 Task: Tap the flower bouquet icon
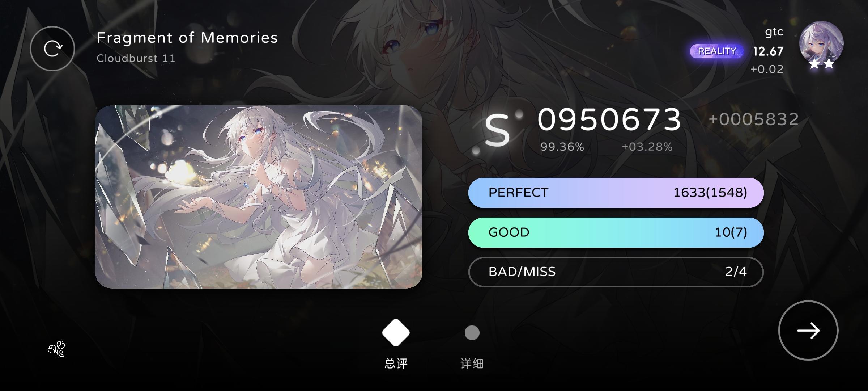pyautogui.click(x=57, y=349)
